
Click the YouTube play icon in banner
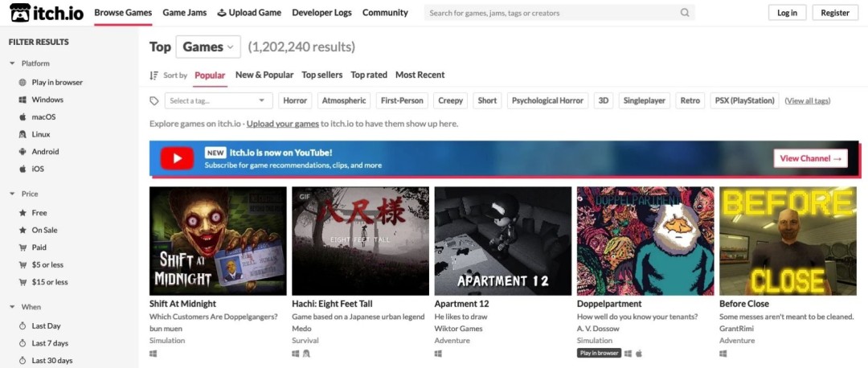[177, 158]
